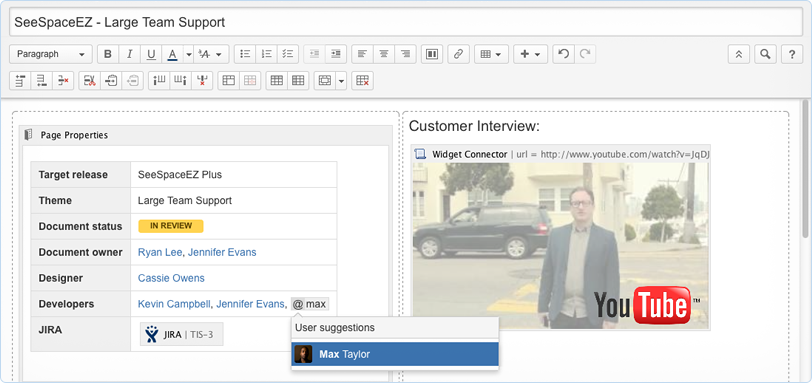Click the @ max mention field
812x383 pixels.
point(310,304)
